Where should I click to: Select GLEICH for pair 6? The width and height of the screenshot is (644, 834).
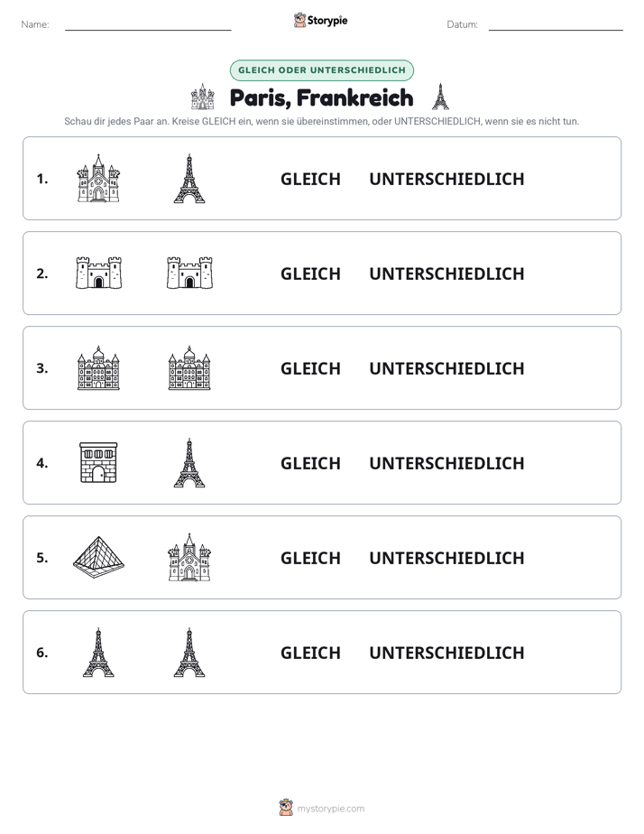click(x=310, y=653)
